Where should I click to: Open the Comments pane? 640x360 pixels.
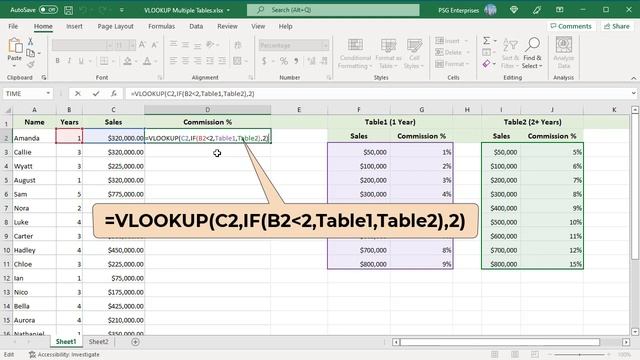pos(571,26)
